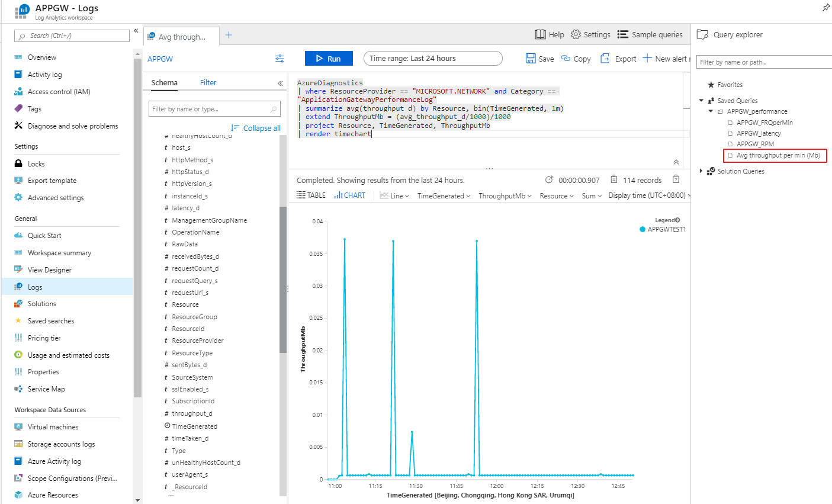This screenshot has height=504, width=832.
Task: Expand the Solution Queries tree node
Action: (x=701, y=171)
